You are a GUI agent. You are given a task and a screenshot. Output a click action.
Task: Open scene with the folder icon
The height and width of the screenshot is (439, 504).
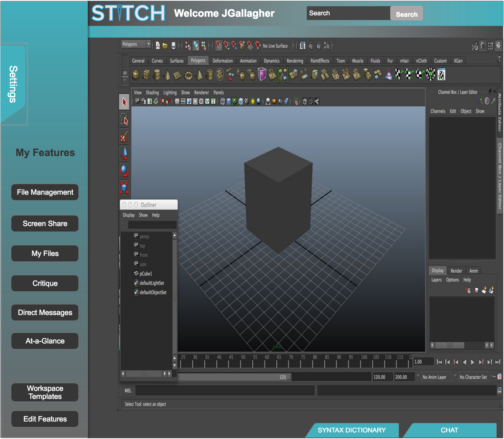pos(165,46)
